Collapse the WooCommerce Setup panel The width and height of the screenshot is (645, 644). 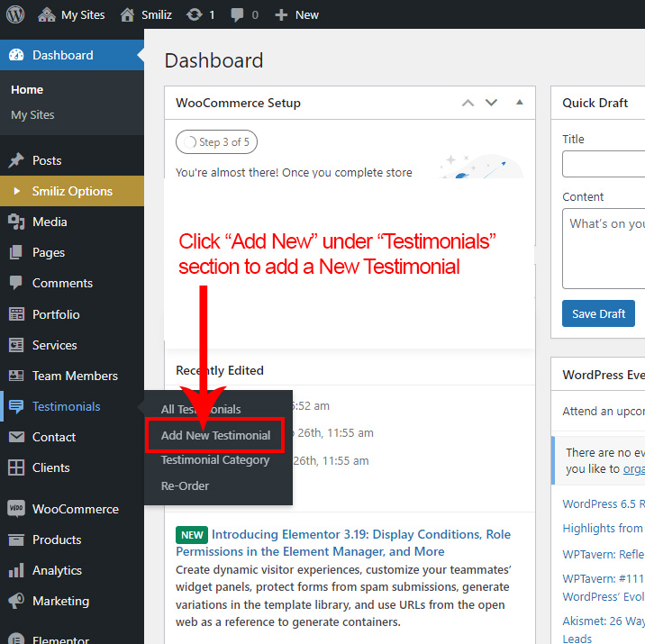[519, 103]
